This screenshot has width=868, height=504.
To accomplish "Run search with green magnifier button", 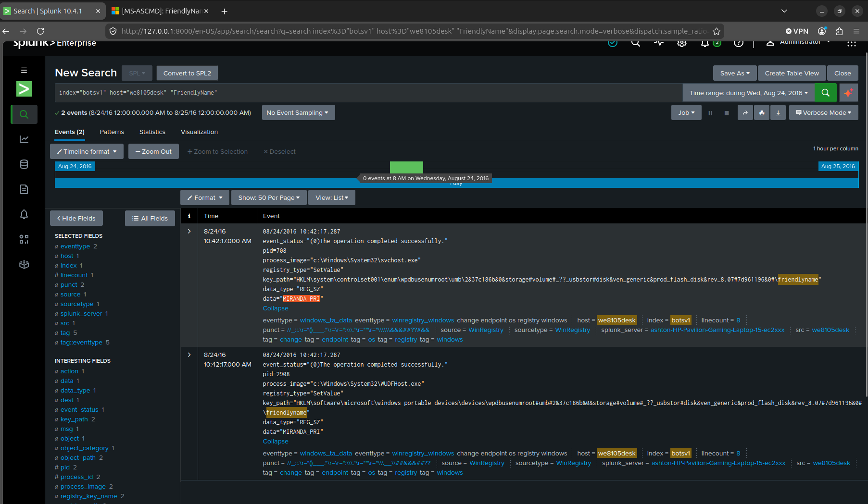I will pos(826,93).
